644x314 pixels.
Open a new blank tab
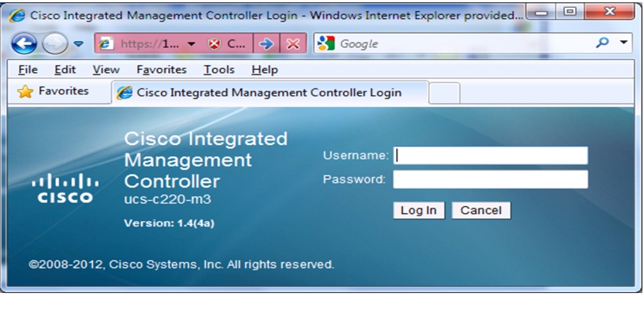(444, 93)
